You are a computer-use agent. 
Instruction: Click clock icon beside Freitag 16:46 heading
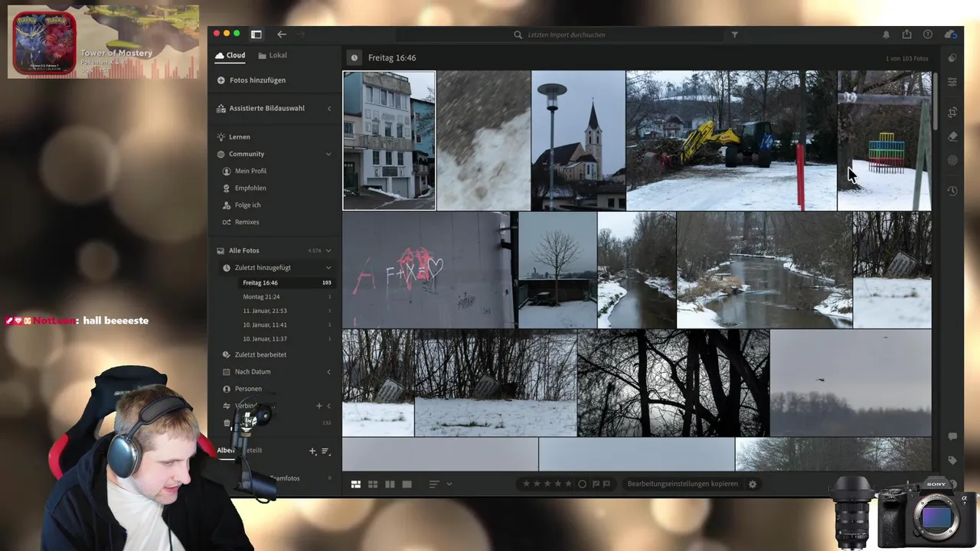354,57
